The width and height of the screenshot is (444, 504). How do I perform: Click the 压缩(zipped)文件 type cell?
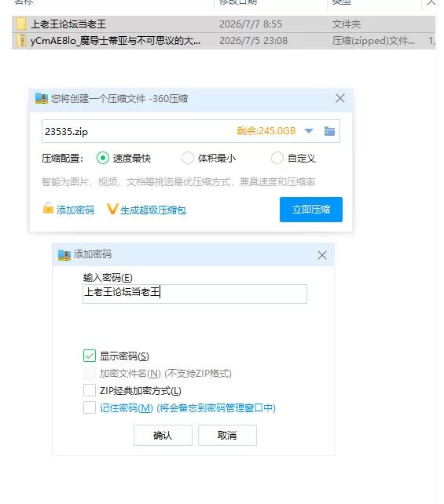[x=373, y=41]
